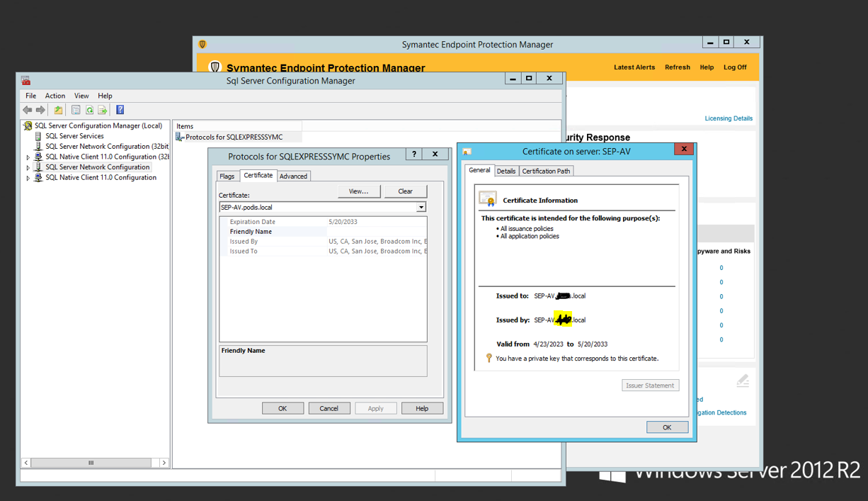This screenshot has height=501, width=868.
Task: Select the Friendly Name property row
Action: 323,232
